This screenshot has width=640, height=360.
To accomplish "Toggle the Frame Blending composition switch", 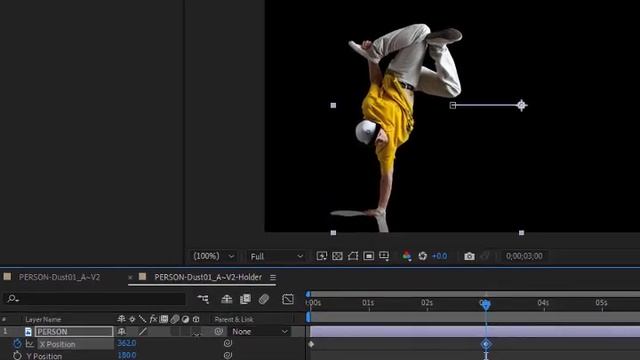I will pos(245,299).
